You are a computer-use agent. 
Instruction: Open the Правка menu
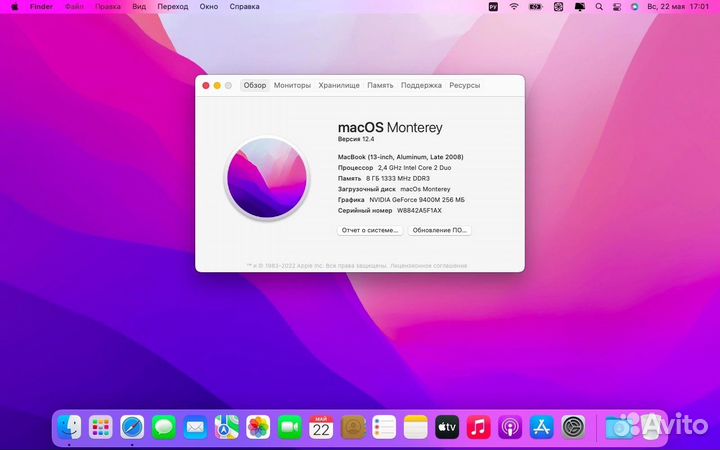click(x=108, y=6)
